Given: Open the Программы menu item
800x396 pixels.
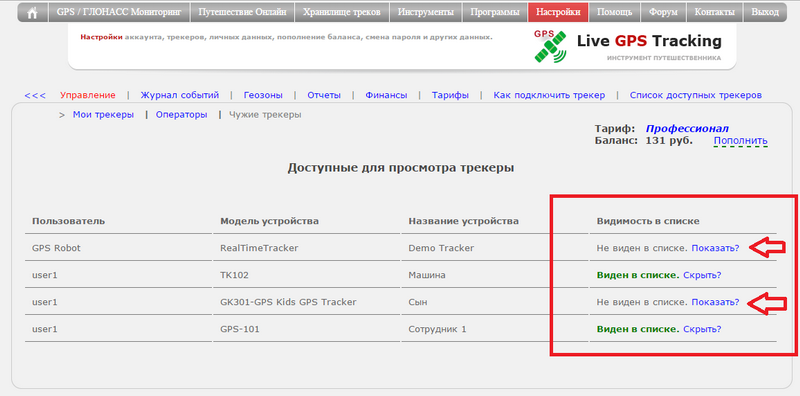Looking at the screenshot, I should (495, 12).
